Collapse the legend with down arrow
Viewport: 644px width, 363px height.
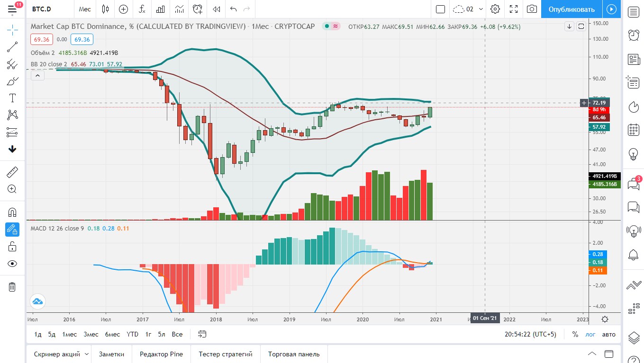[569, 27]
